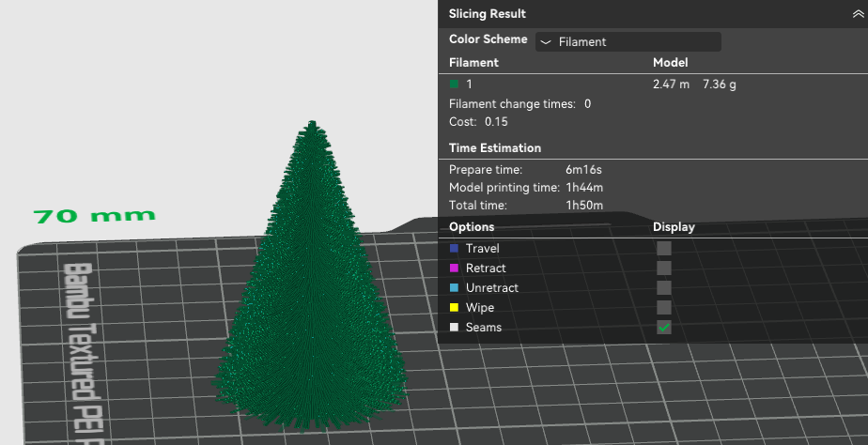
Task: Click the Display column header
Action: click(x=674, y=227)
